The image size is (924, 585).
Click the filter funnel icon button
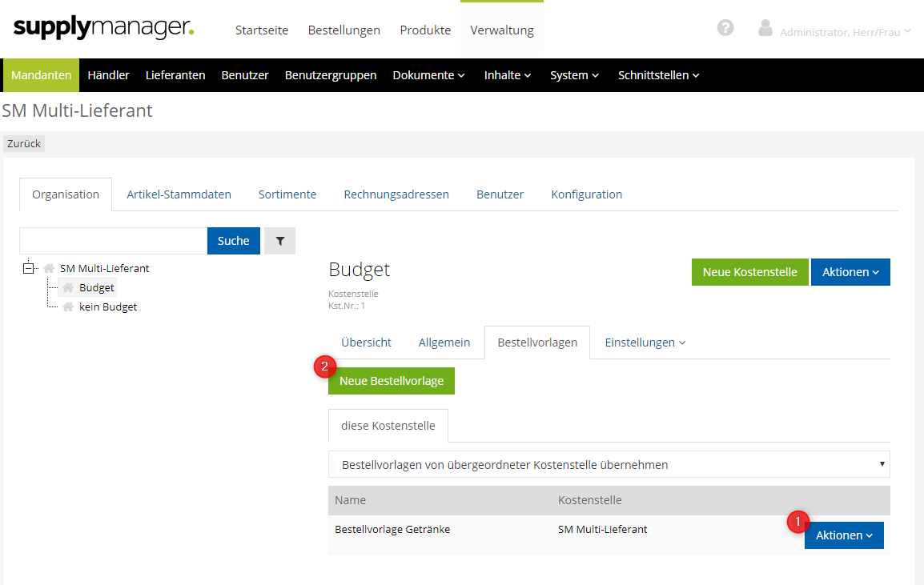tap(279, 241)
